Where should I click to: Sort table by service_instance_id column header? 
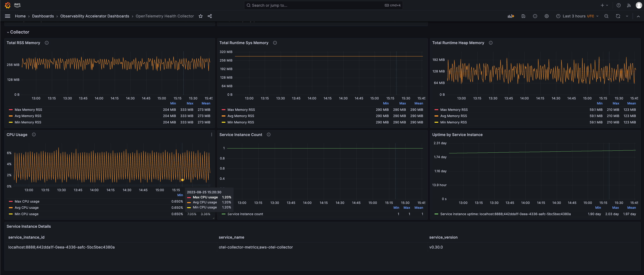click(26, 237)
